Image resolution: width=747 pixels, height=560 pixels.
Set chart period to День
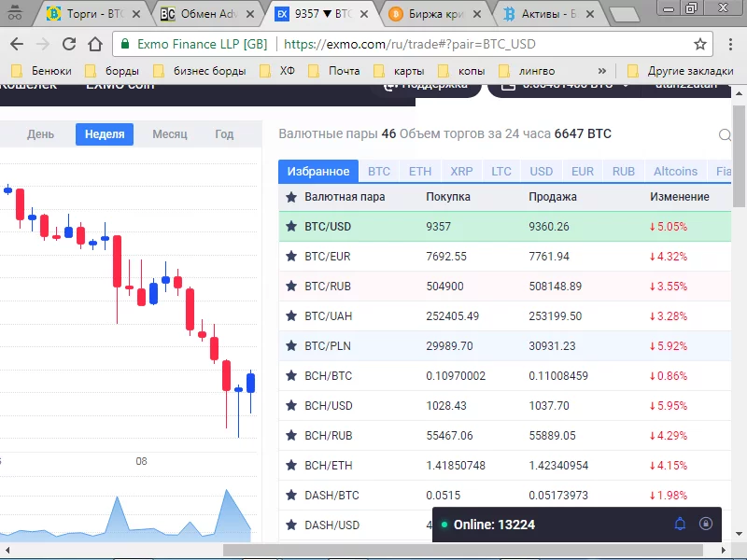[x=40, y=134]
